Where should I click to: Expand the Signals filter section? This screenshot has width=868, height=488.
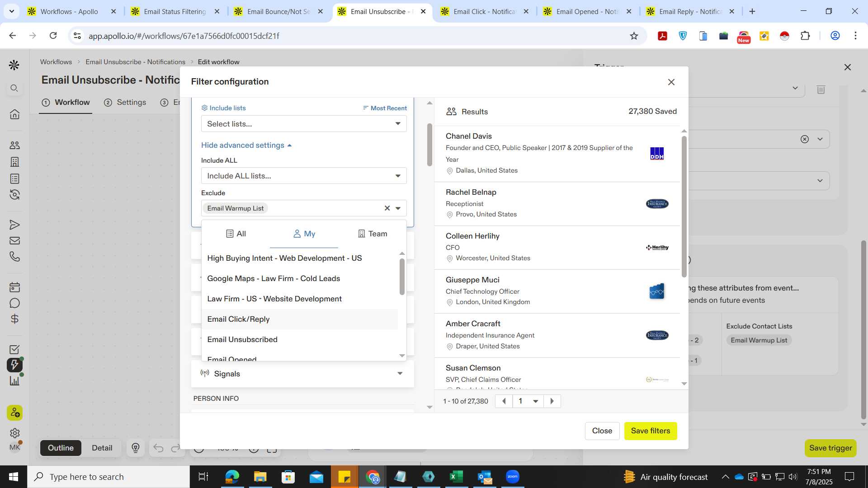coord(302,374)
